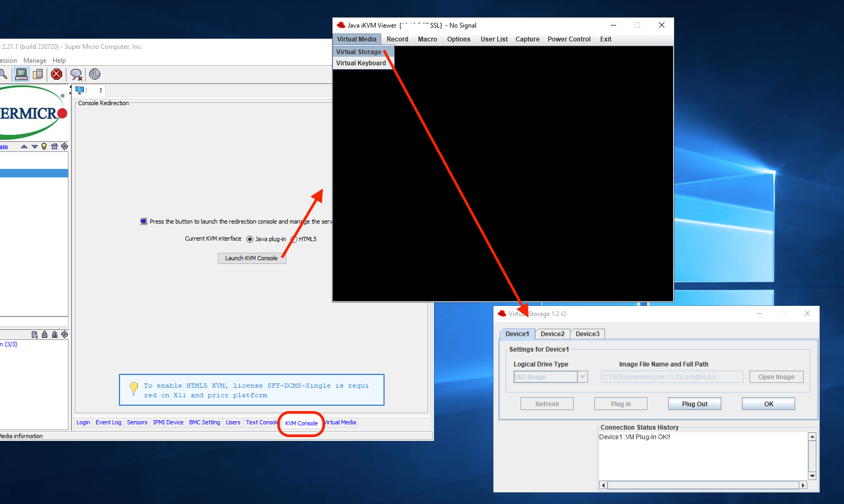Click the light bulb icon in domain panel
Viewport: 844px width, 504px height.
click(x=44, y=147)
